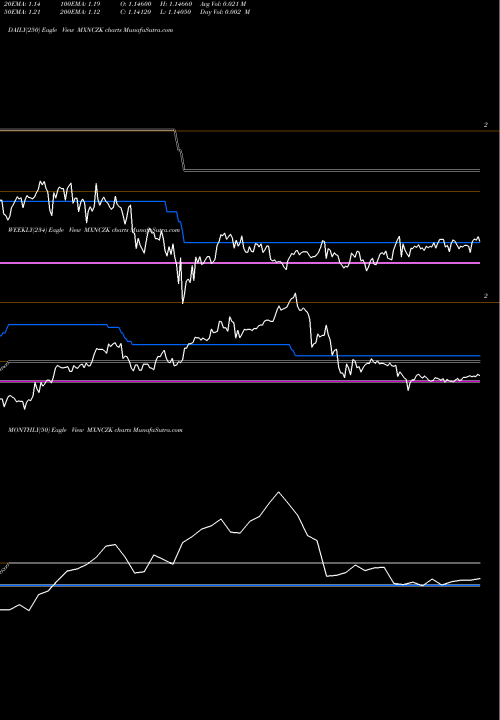Click the DAILY(250) Eagle View chart title
This screenshot has height=720, width=500.
coord(90,30)
